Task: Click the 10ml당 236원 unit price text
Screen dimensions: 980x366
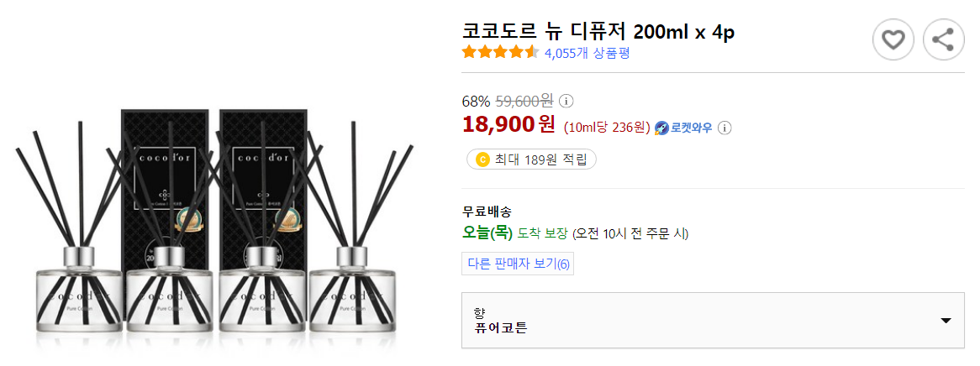Action: point(607,128)
